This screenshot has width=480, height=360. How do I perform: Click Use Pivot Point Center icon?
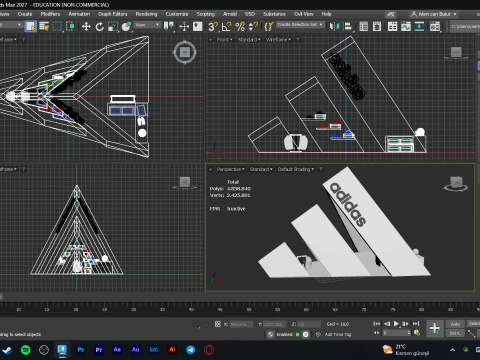pos(168,26)
